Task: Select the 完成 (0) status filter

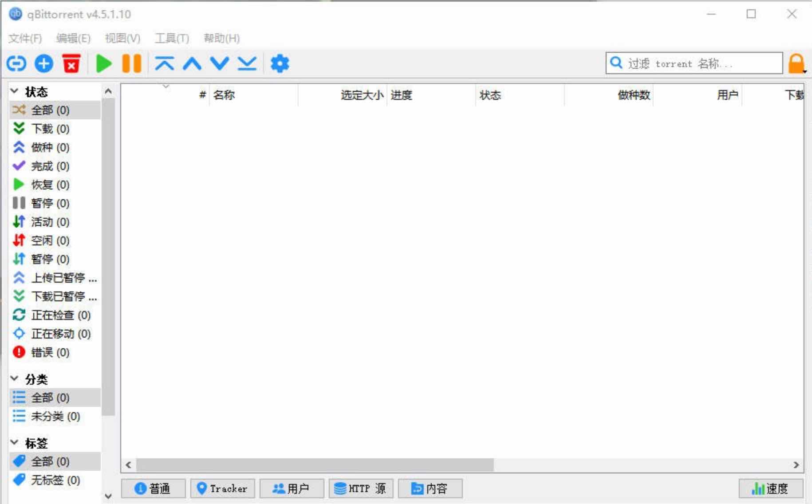Action: click(55, 166)
